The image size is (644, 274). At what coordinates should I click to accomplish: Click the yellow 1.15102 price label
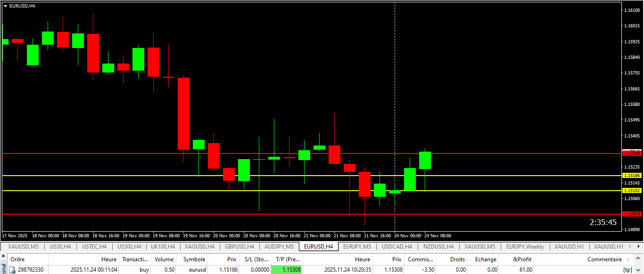632,190
